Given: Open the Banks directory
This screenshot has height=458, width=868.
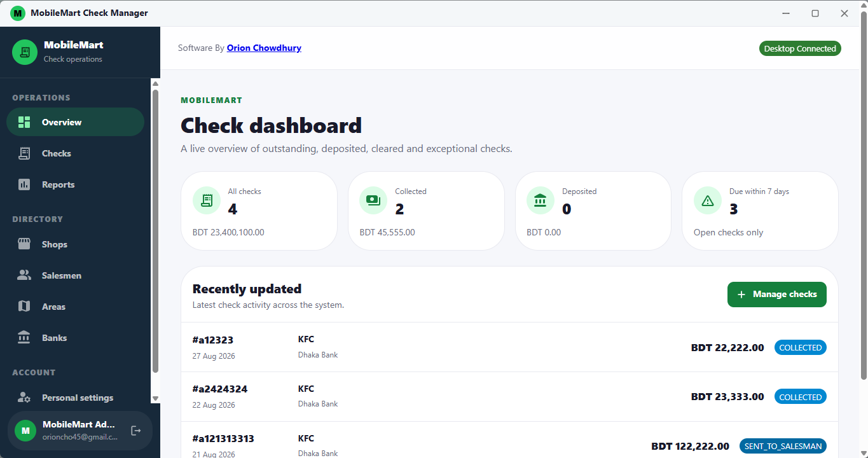Looking at the screenshot, I should click(75, 338).
